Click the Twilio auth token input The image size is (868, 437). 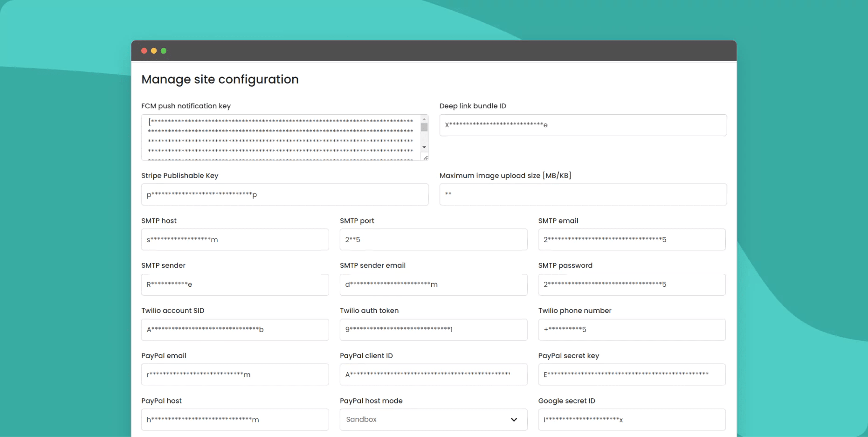tap(434, 330)
